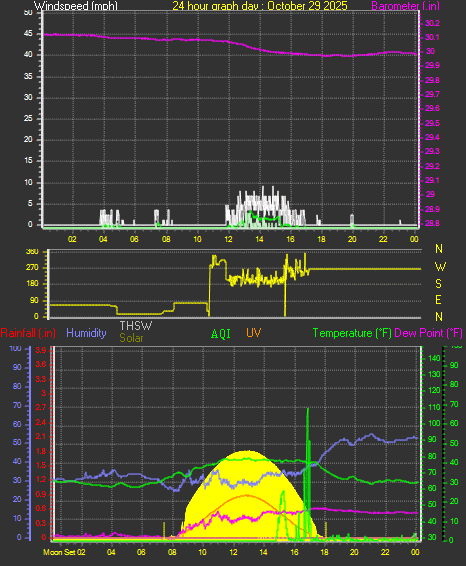This screenshot has height=566, width=466.
Task: Click the "140" temperature axis value
Action: (x=434, y=358)
